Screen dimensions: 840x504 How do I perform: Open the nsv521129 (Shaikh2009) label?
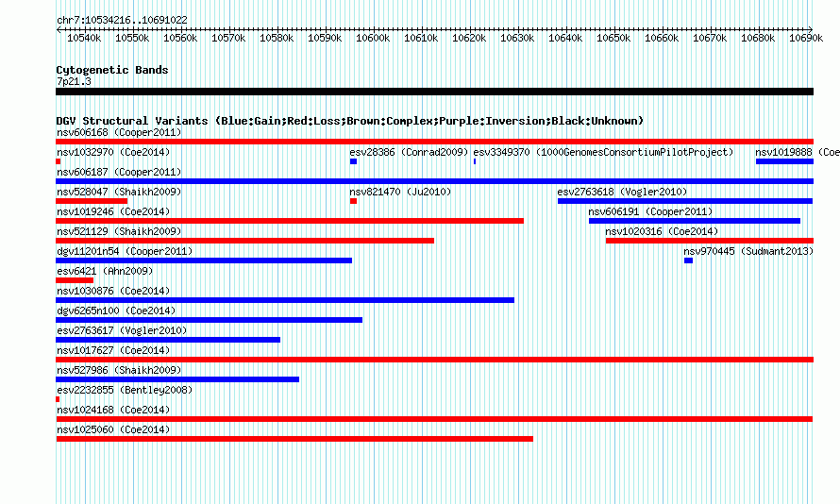pos(119,231)
